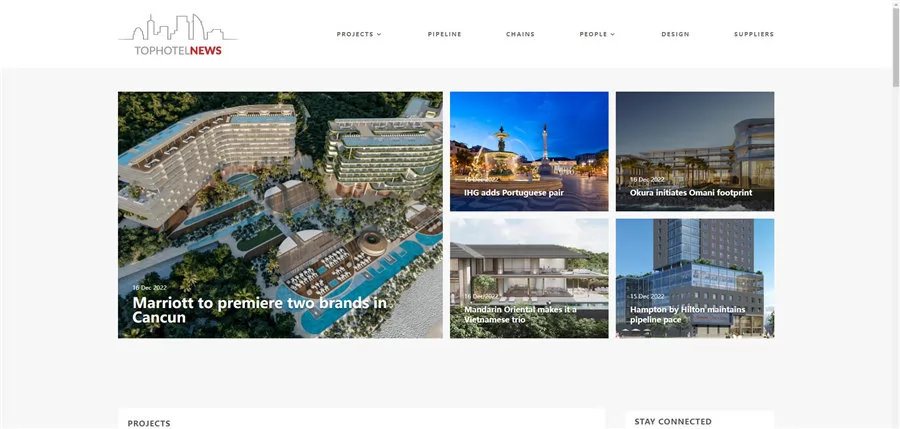900x429 pixels.
Task: Expand the People menu chevron
Action: (612, 34)
